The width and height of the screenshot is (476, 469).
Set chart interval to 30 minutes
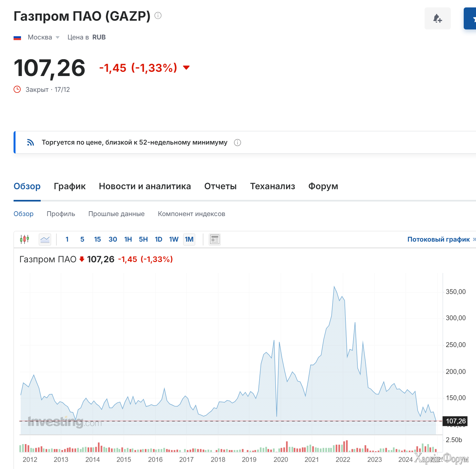click(x=113, y=239)
